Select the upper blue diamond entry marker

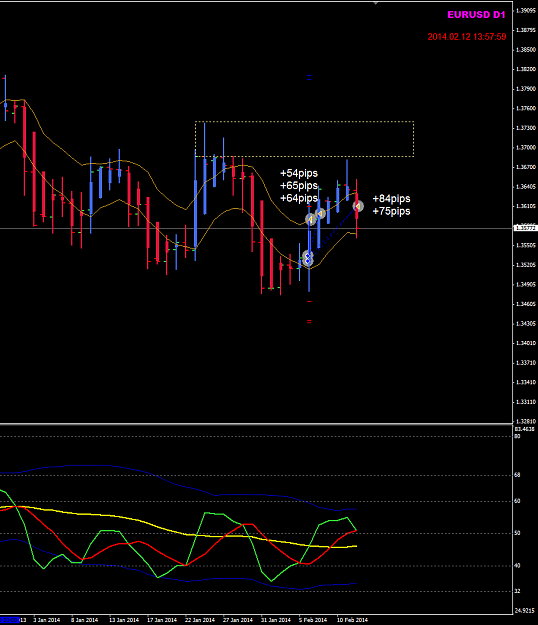pyautogui.click(x=307, y=255)
